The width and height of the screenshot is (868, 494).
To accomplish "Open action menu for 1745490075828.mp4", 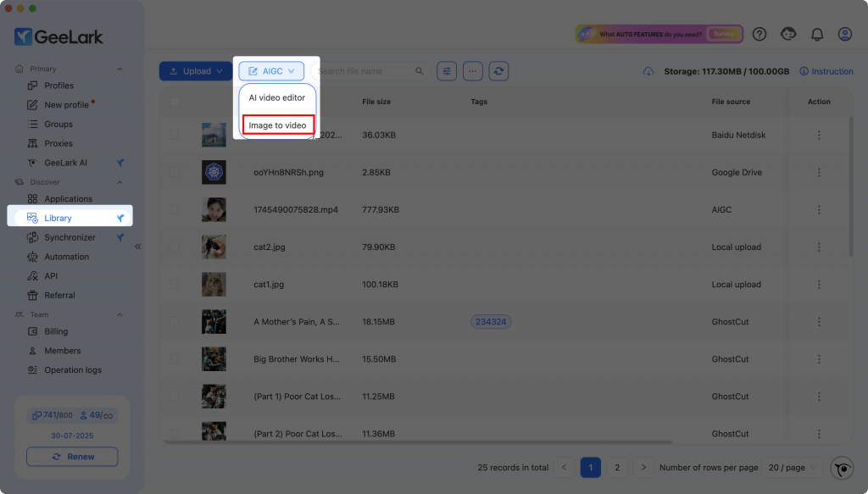I will 819,209.
